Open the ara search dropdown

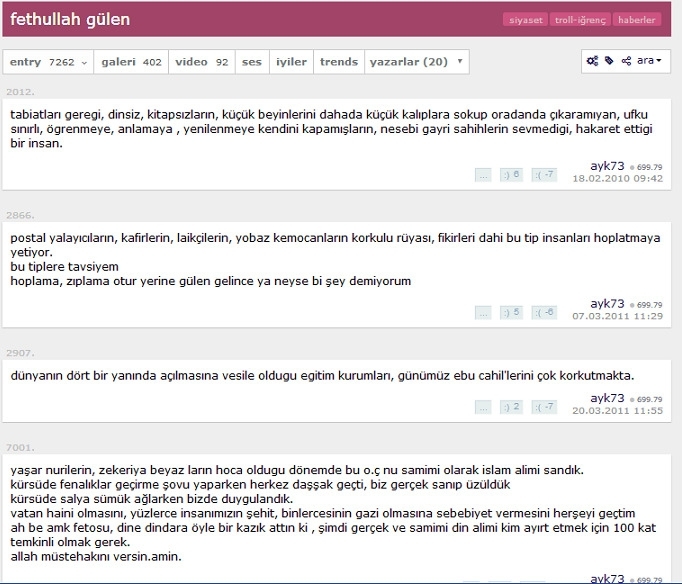[649, 61]
